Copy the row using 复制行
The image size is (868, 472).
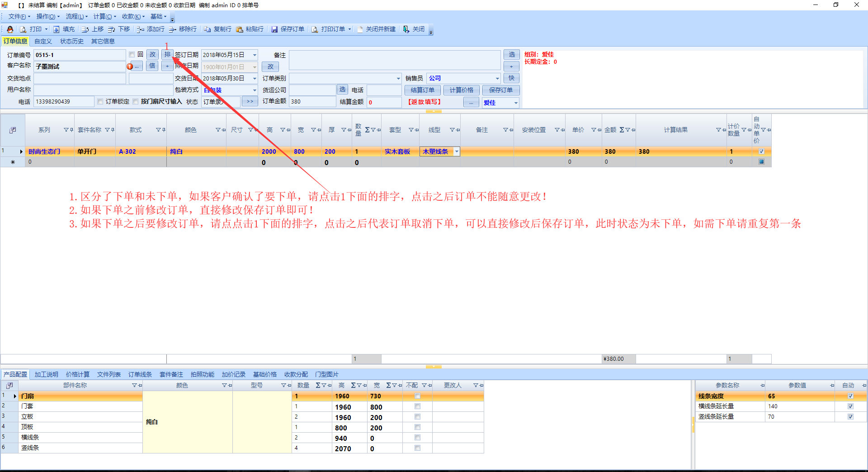[217, 29]
